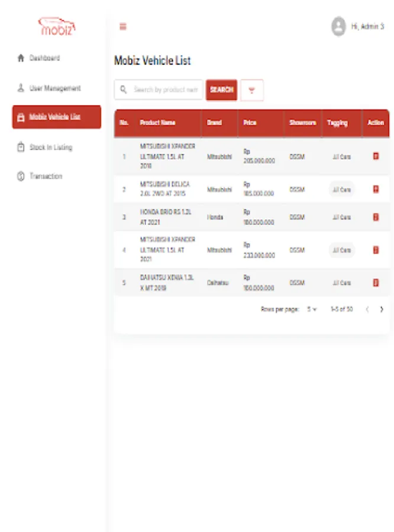Go to the previous table page

coord(367,309)
